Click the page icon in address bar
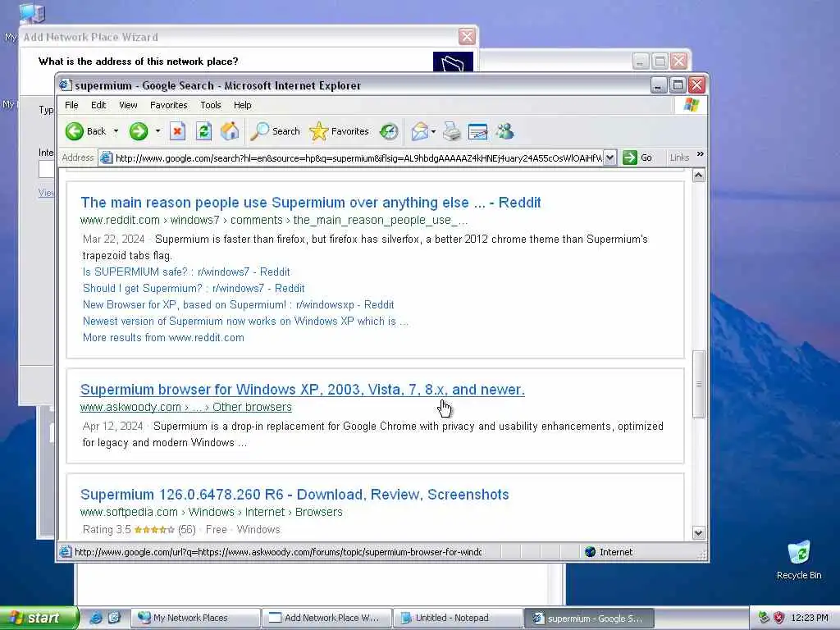Viewport: 840px width, 630px height. point(106,158)
